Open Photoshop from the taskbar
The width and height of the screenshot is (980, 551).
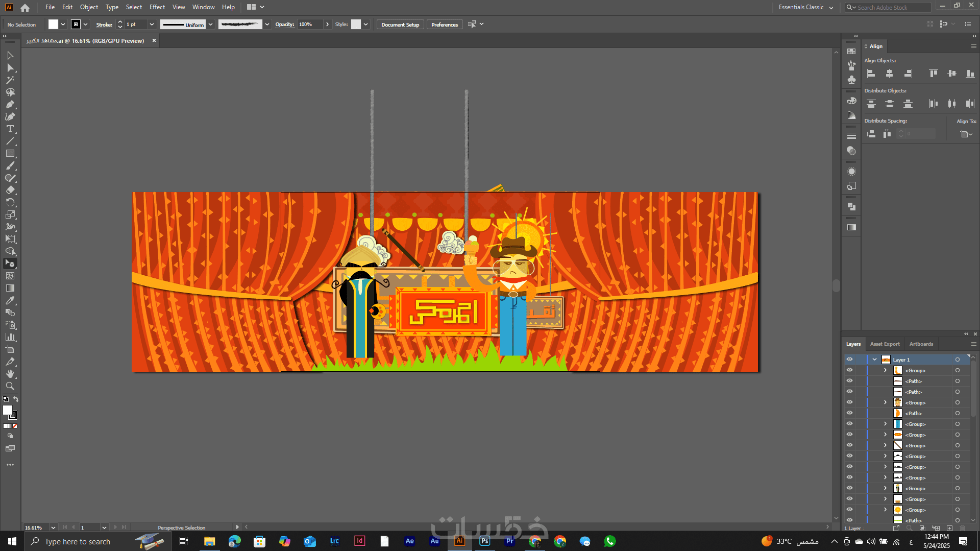[485, 541]
